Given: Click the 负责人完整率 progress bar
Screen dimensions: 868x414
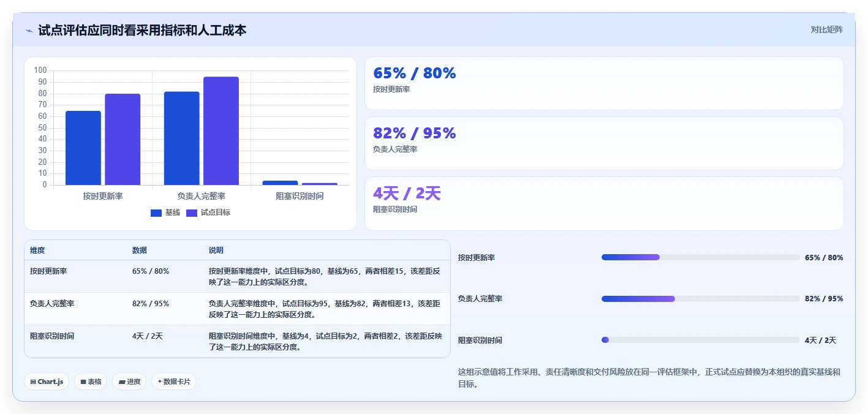Looking at the screenshot, I should click(x=701, y=299).
